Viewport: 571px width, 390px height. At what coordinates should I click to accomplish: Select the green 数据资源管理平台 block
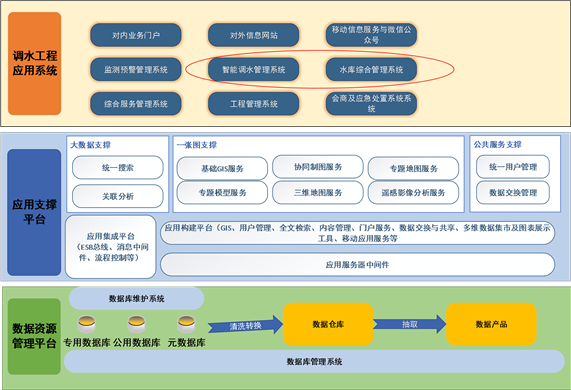34,336
